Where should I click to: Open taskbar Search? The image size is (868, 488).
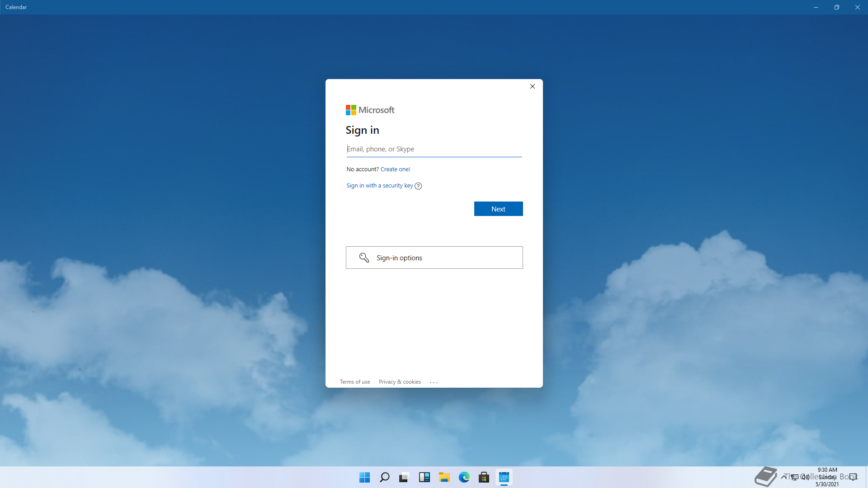click(384, 477)
